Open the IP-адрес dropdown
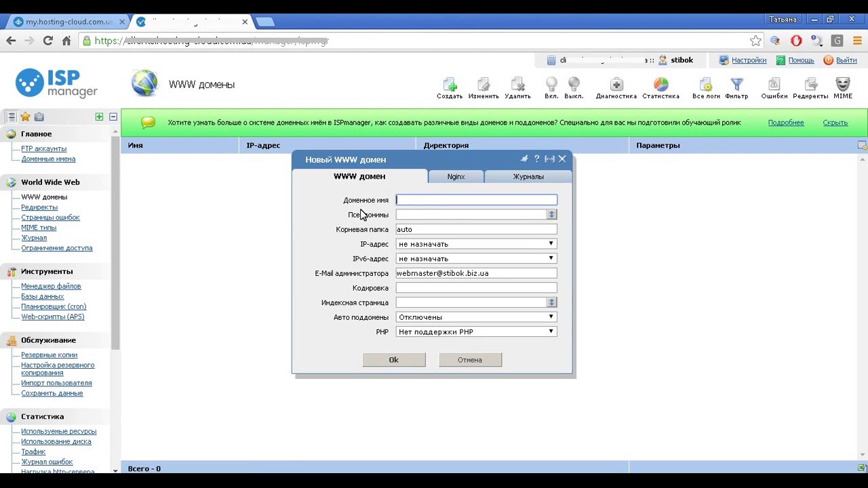The image size is (868, 488). click(476, 244)
